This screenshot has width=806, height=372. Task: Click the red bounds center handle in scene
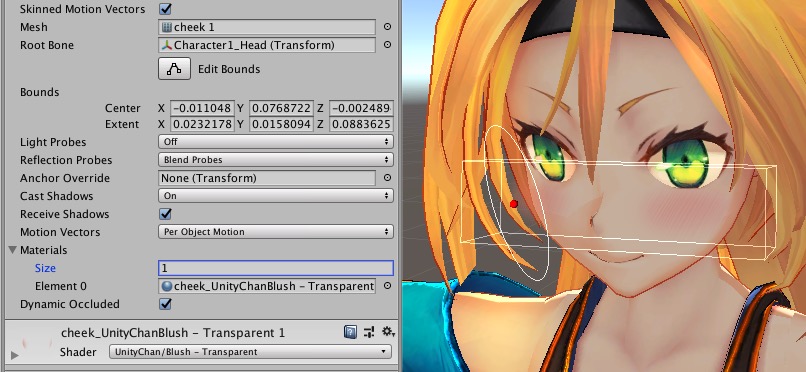click(x=514, y=204)
